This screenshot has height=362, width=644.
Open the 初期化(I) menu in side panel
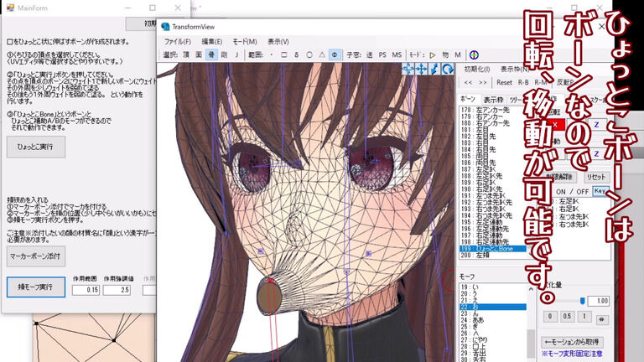coord(477,69)
